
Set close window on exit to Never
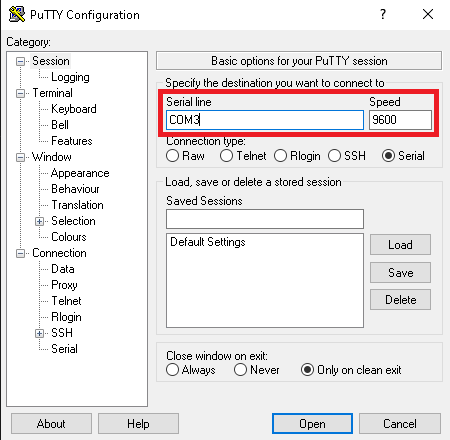[x=240, y=370]
